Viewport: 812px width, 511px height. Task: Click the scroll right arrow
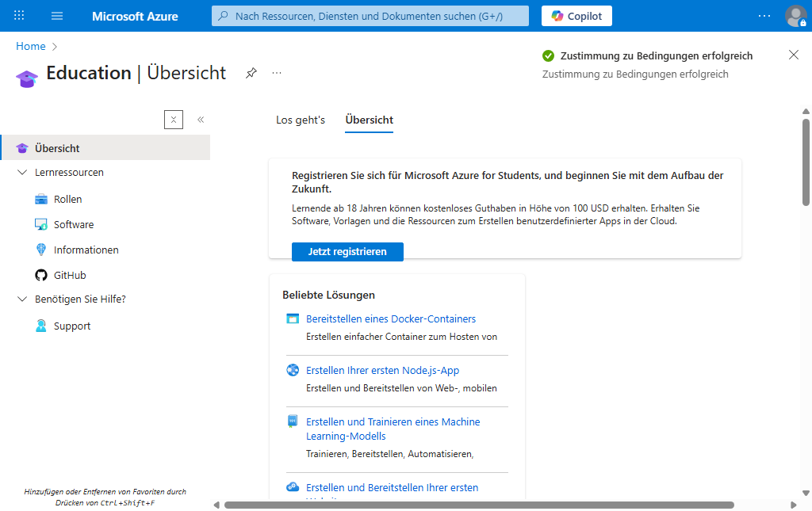click(793, 505)
